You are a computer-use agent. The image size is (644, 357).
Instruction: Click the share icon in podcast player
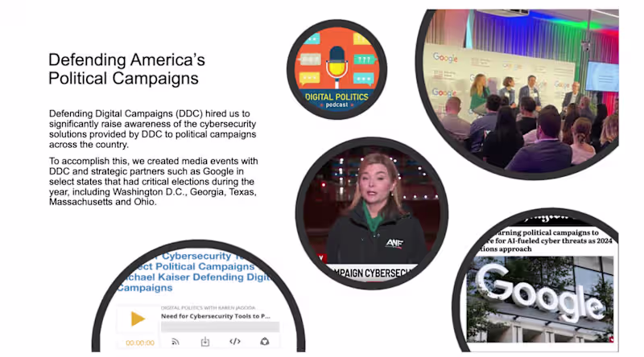[265, 342]
